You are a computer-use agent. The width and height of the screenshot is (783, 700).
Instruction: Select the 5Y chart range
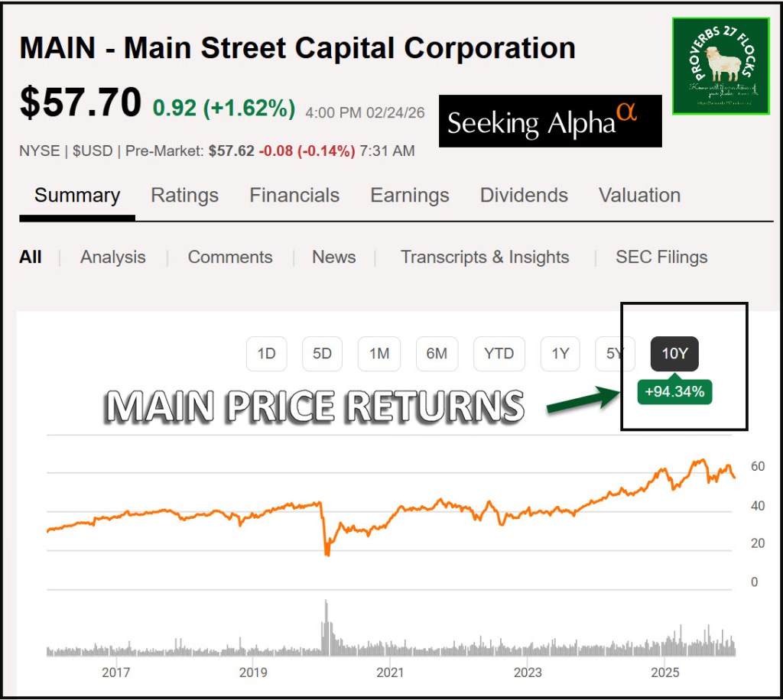tap(614, 353)
